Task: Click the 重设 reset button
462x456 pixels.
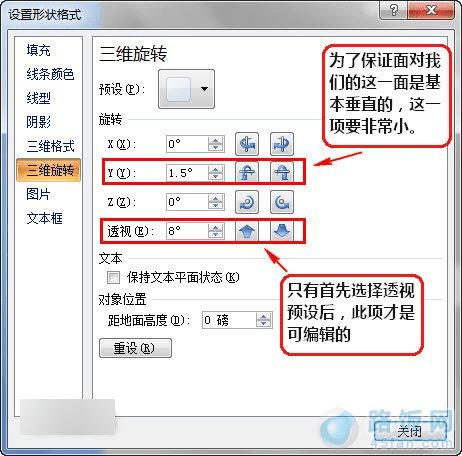Action: 135,348
